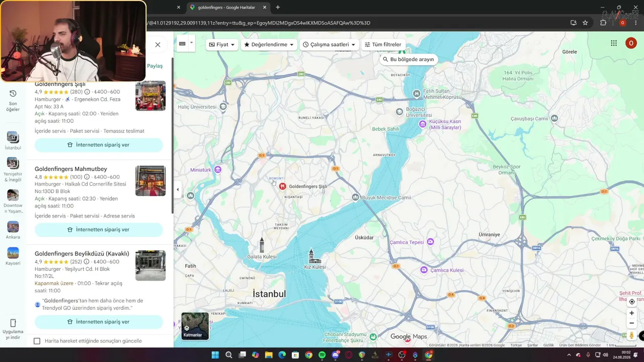Click İnternetten sipariş ver for Goldenfingers Mahmutbey
The width and height of the screenshot is (644, 362).
coord(99,230)
